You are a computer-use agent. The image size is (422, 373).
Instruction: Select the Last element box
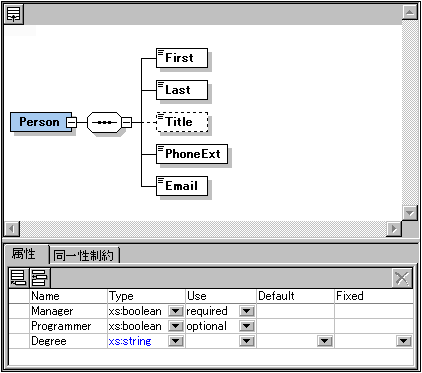coord(182,90)
